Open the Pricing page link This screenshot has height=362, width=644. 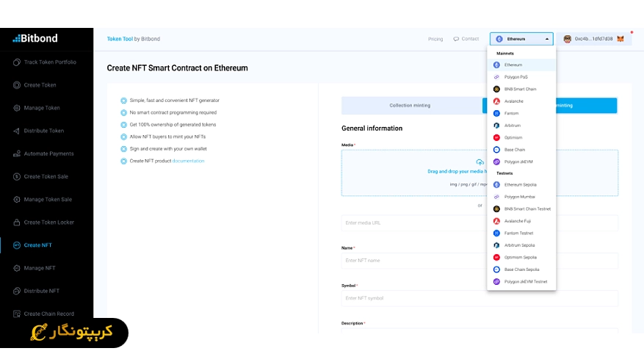pos(435,39)
